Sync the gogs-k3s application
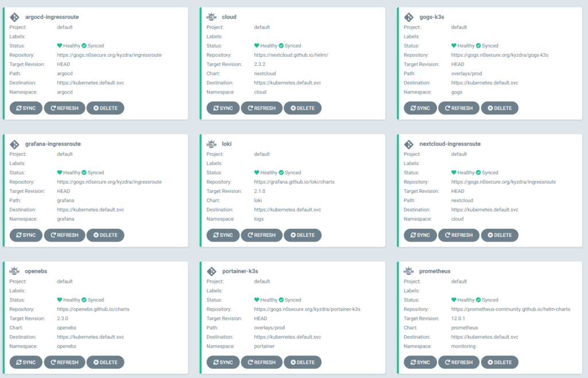This screenshot has height=378, width=588. (x=420, y=108)
